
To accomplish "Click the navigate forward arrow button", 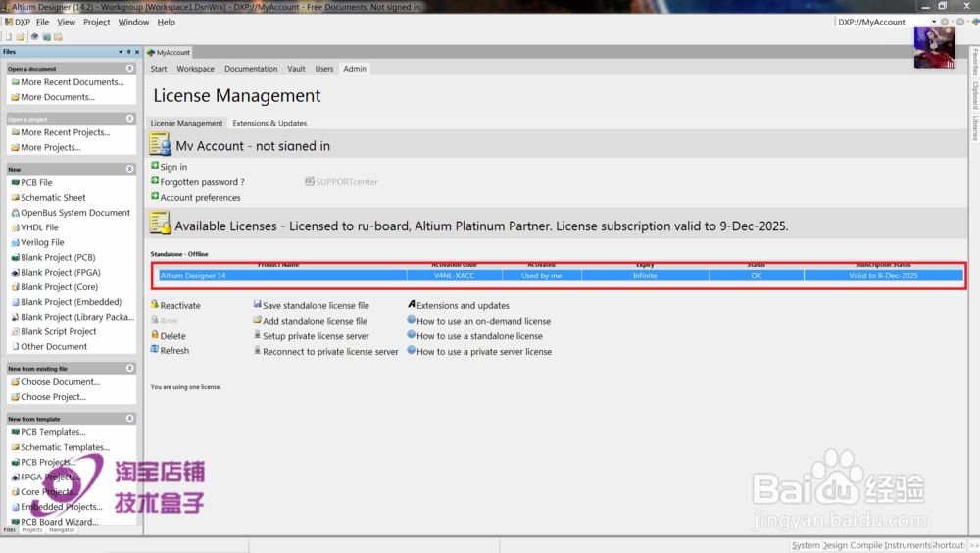I will coord(960,22).
